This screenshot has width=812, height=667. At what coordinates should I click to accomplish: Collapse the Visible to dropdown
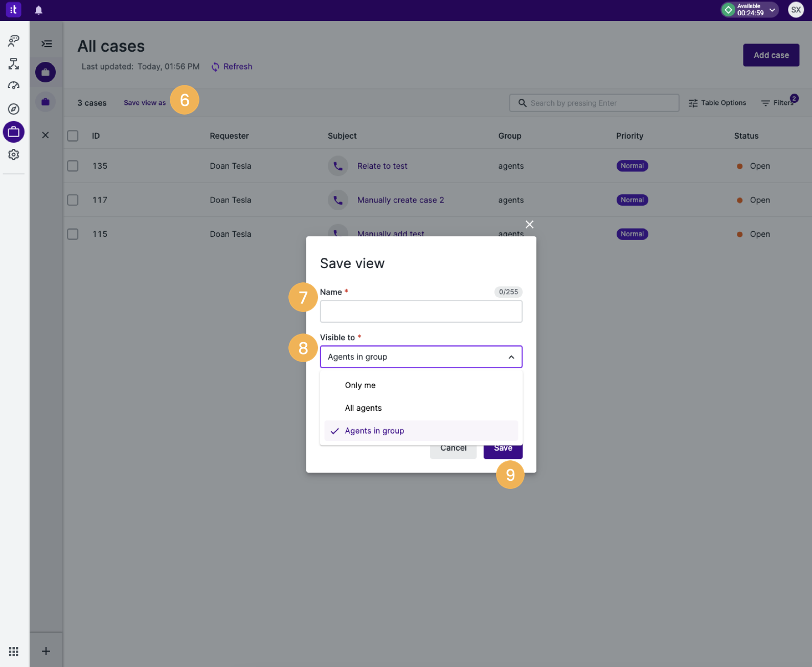pos(511,357)
